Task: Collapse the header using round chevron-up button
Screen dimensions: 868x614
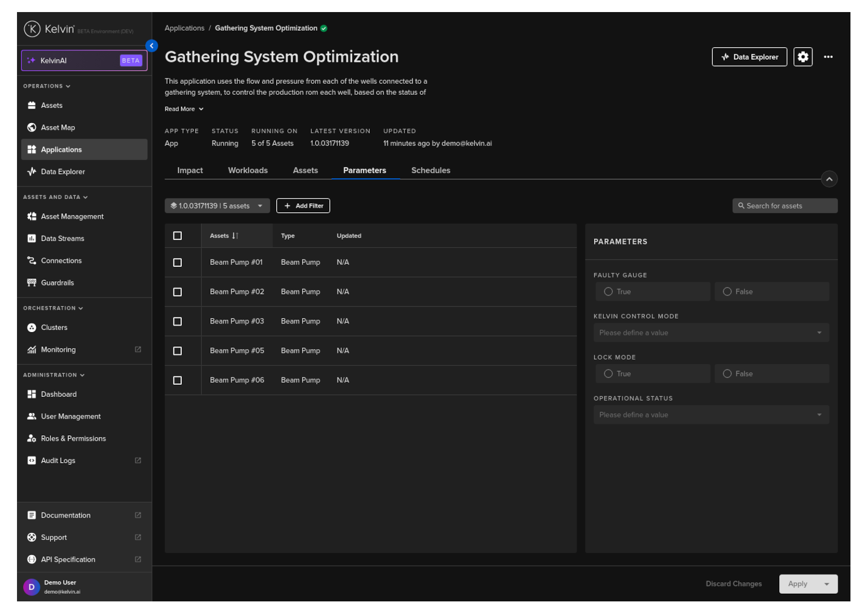Action: click(x=829, y=179)
